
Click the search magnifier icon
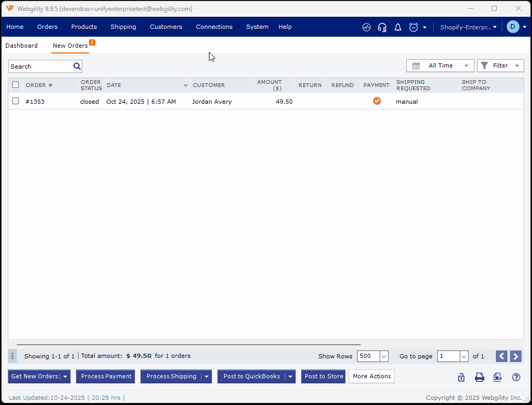(x=77, y=66)
